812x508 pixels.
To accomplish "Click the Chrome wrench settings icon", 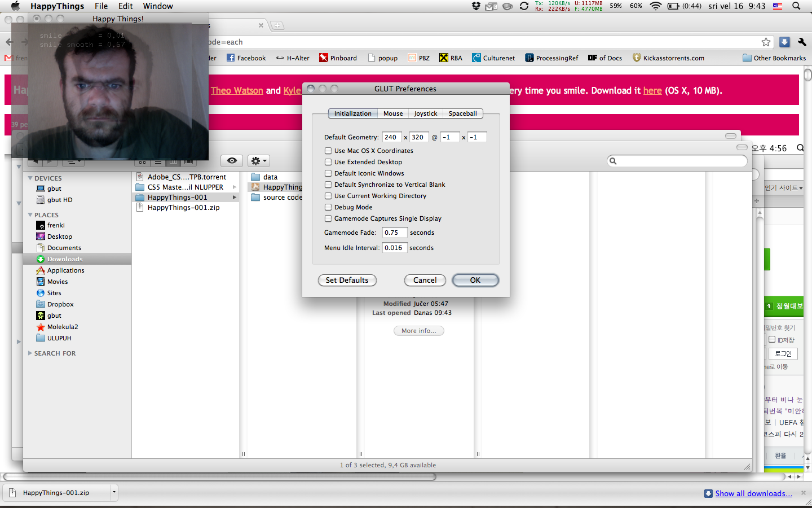I will [801, 42].
